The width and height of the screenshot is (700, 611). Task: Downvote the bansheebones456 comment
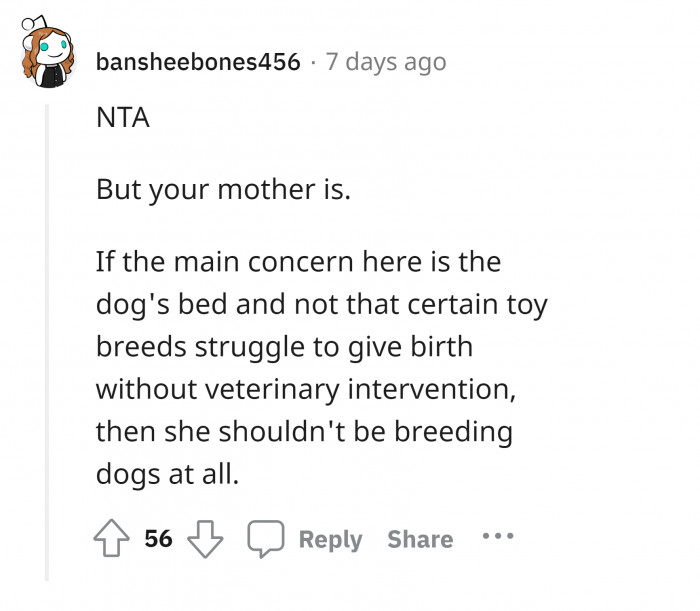click(x=203, y=540)
